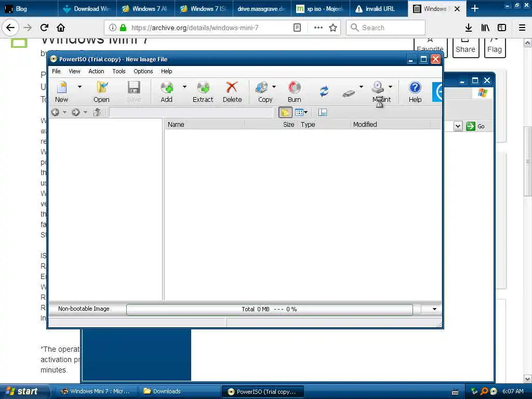
Task: Open the Options menu
Action: 143,71
